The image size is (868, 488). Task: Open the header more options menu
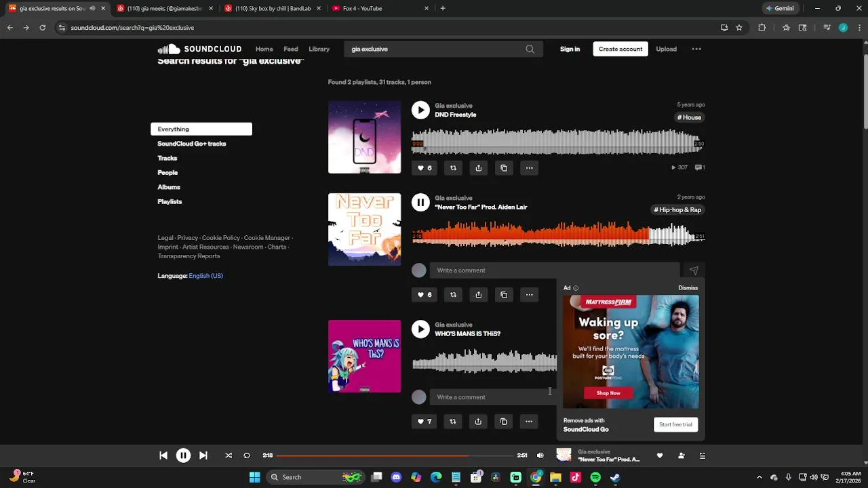[x=696, y=49]
